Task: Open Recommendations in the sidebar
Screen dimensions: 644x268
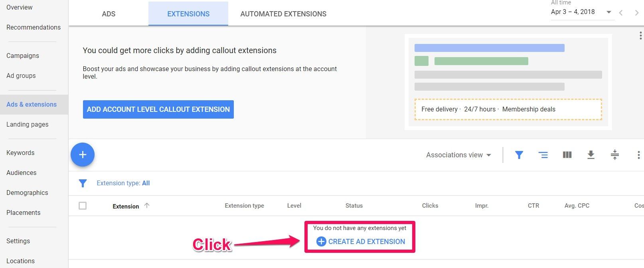Action: pos(34,27)
